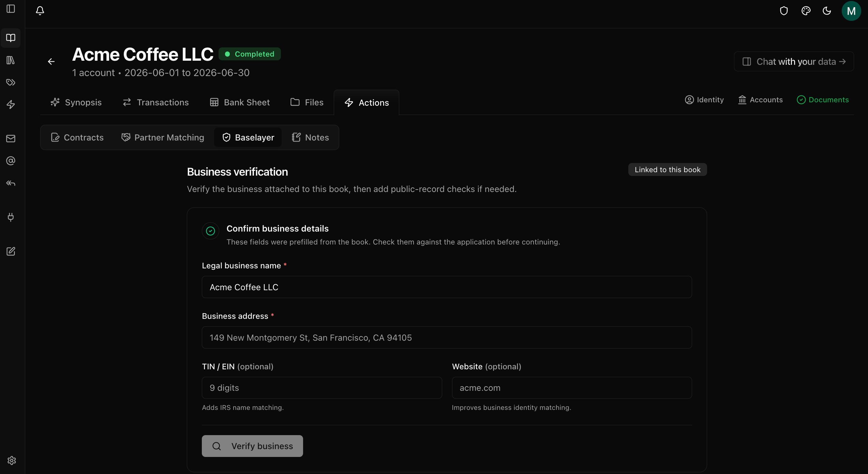The width and height of the screenshot is (868, 474).
Task: Click the '1 account' date range subtitle
Action: click(161, 73)
